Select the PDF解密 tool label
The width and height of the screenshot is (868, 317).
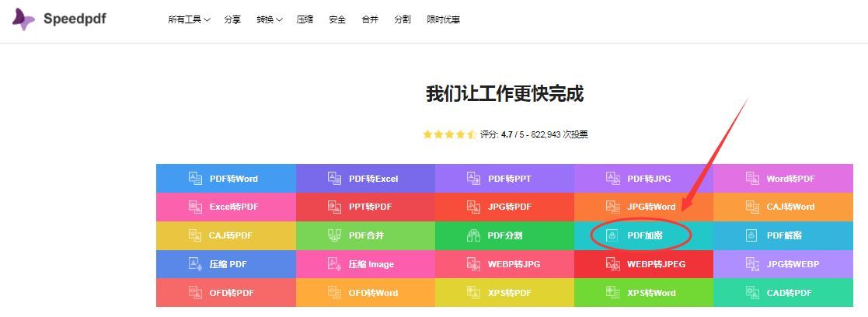[x=784, y=235]
